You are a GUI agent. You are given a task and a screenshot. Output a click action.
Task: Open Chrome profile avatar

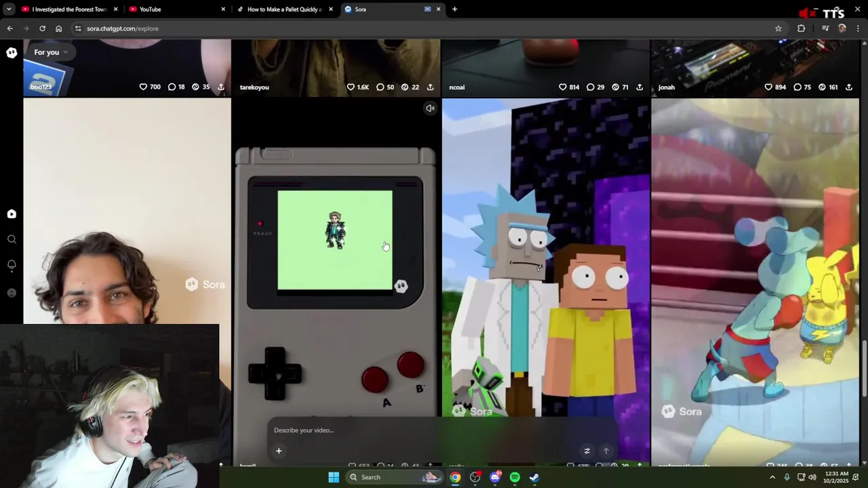(842, 28)
